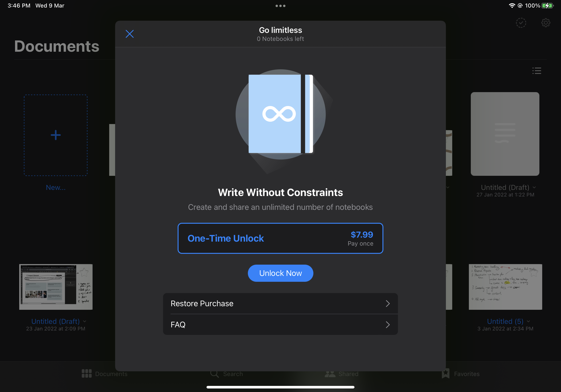The image size is (561, 392).
Task: Open Restore Purchase row
Action: tap(280, 304)
